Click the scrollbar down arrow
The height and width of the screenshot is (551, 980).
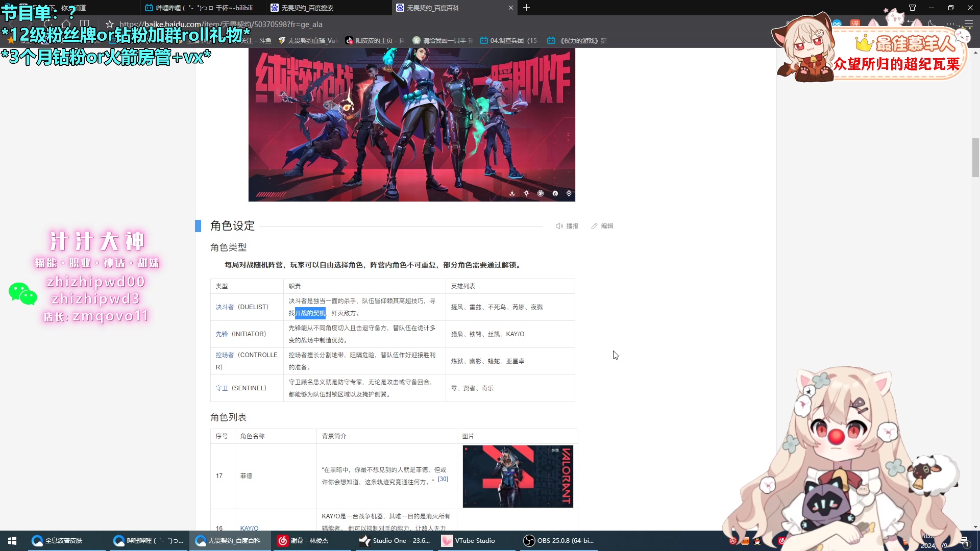975,527
